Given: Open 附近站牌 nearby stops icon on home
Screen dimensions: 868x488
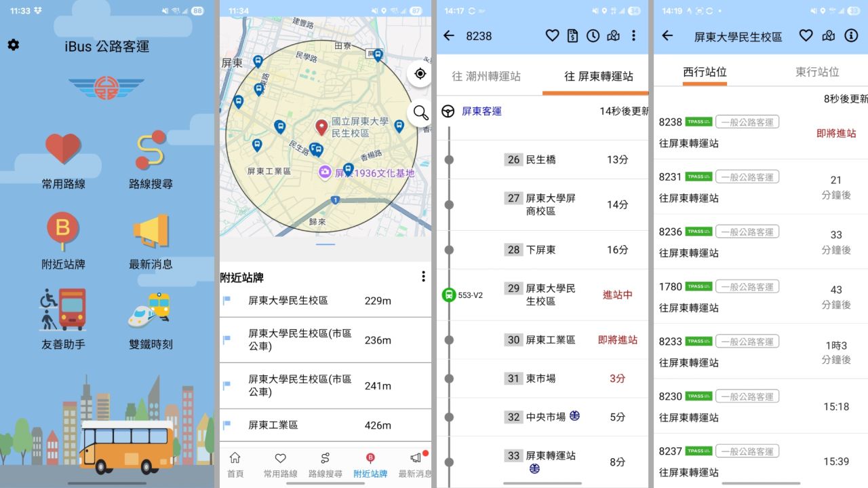Looking at the screenshot, I should click(63, 231).
